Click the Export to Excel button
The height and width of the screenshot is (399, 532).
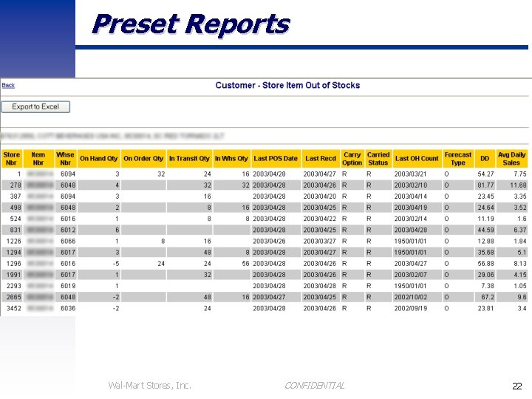click(x=35, y=107)
